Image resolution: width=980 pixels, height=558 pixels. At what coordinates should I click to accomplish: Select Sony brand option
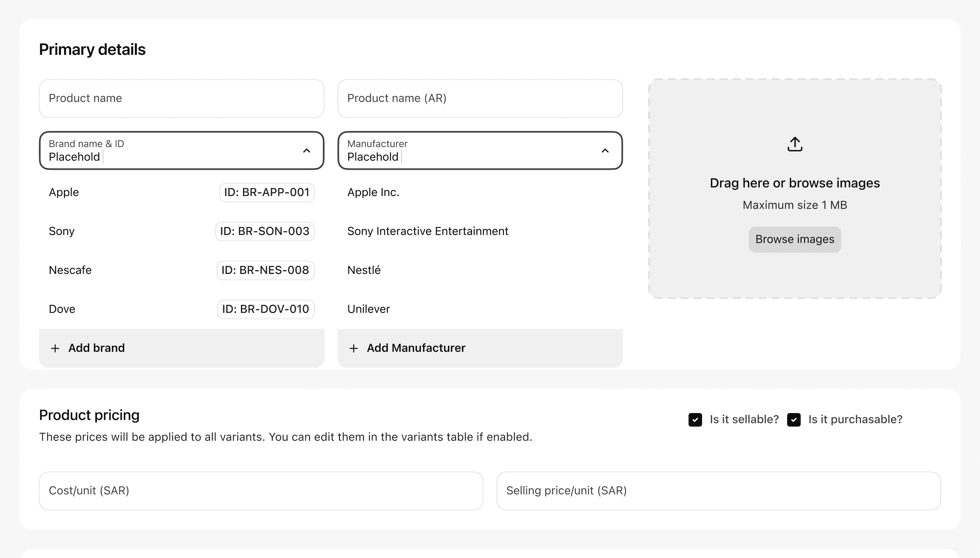(x=62, y=231)
